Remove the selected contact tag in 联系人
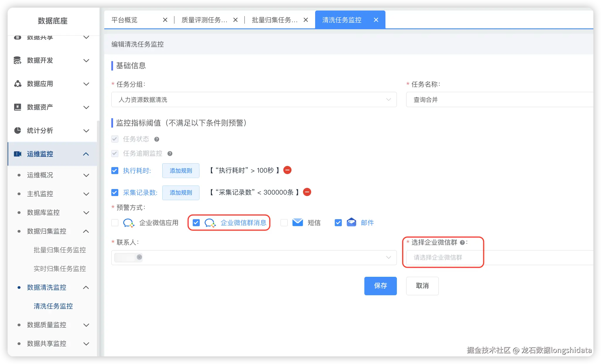The image size is (601, 364). tap(139, 257)
